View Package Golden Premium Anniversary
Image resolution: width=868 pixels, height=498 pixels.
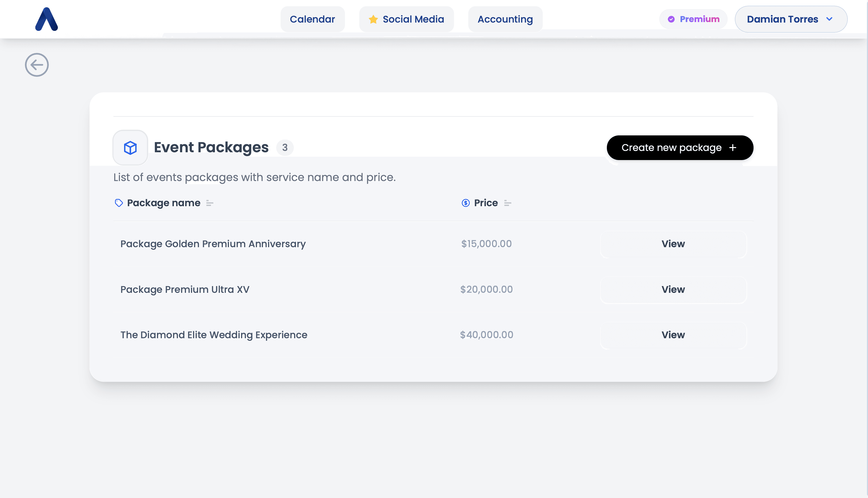(673, 244)
